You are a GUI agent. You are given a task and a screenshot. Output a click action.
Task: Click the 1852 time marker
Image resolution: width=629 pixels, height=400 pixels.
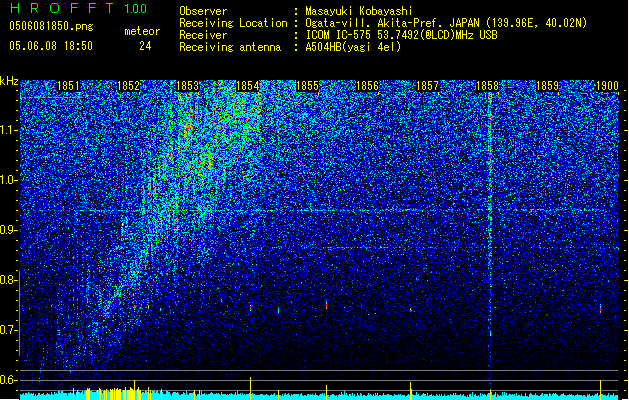pos(128,86)
